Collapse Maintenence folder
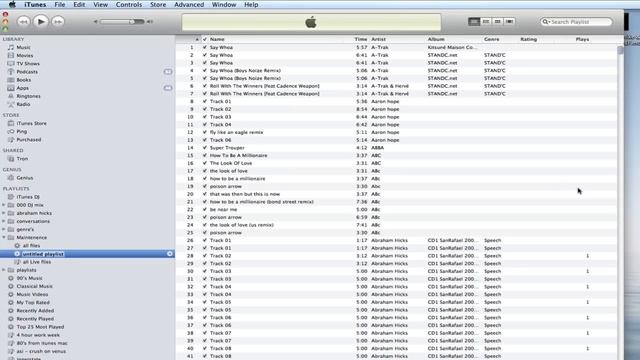The width and height of the screenshot is (640, 360). click(x=4, y=238)
